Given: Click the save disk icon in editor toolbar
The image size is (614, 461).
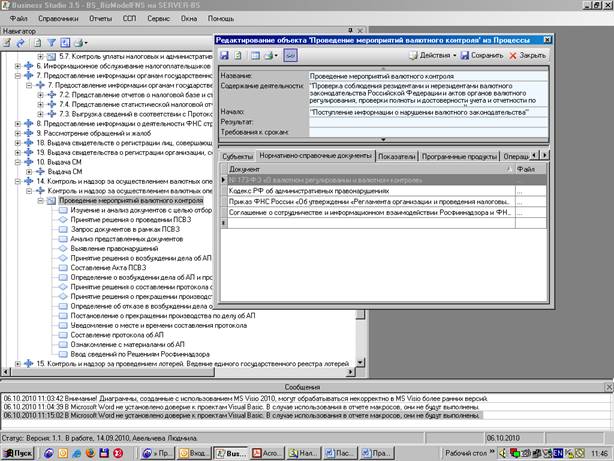Looking at the screenshot, I should (225, 55).
